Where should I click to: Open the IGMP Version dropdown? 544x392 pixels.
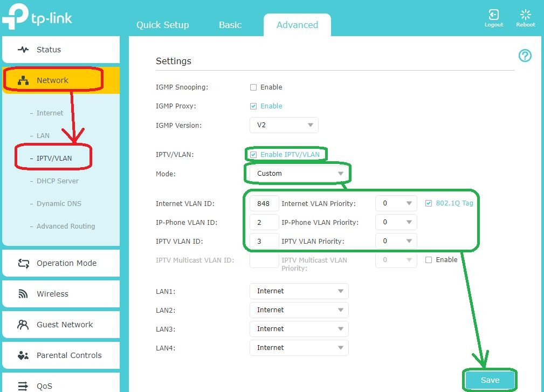tap(284, 125)
